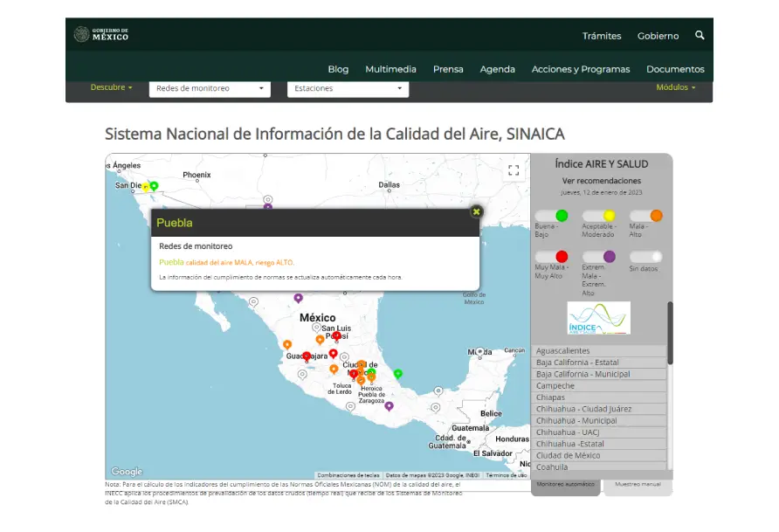The image size is (779, 532).
Task: Toggle Aceptable - Moderado yellow switch
Action: (x=598, y=216)
